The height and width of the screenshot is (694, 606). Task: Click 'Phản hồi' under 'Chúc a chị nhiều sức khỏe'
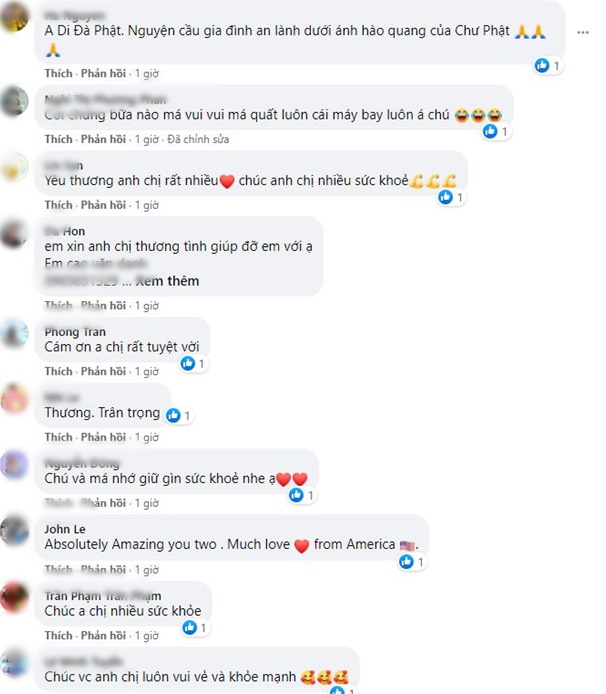click(103, 636)
